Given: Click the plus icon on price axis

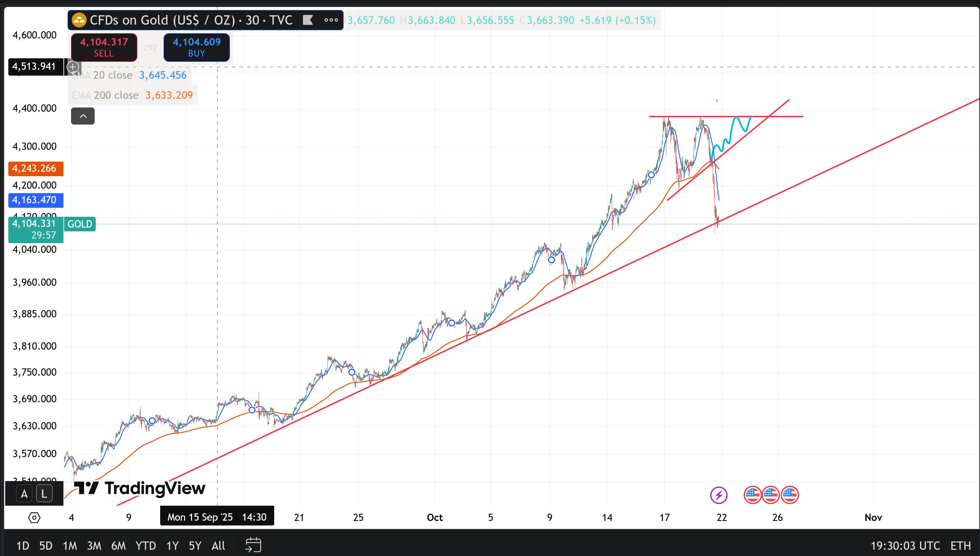Looking at the screenshot, I should tap(72, 67).
